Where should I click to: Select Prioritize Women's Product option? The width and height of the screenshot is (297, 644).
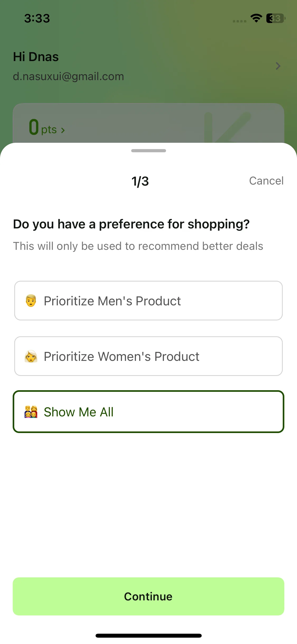148,356
